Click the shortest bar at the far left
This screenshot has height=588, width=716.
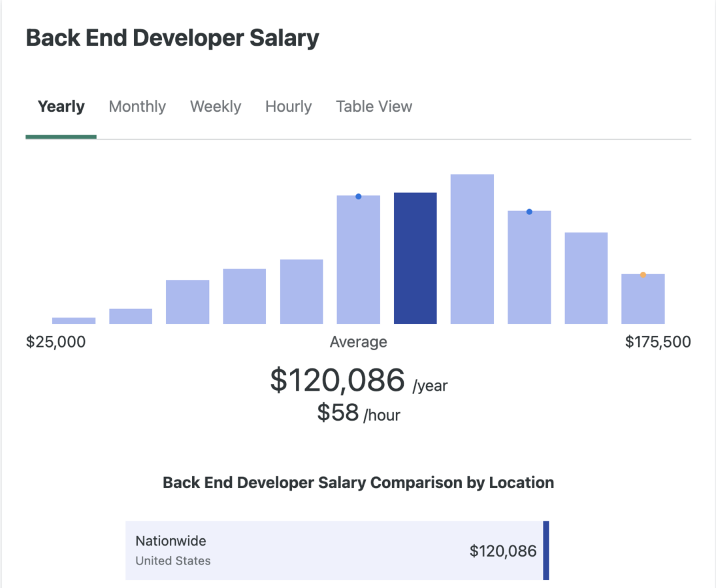pyautogui.click(x=74, y=320)
